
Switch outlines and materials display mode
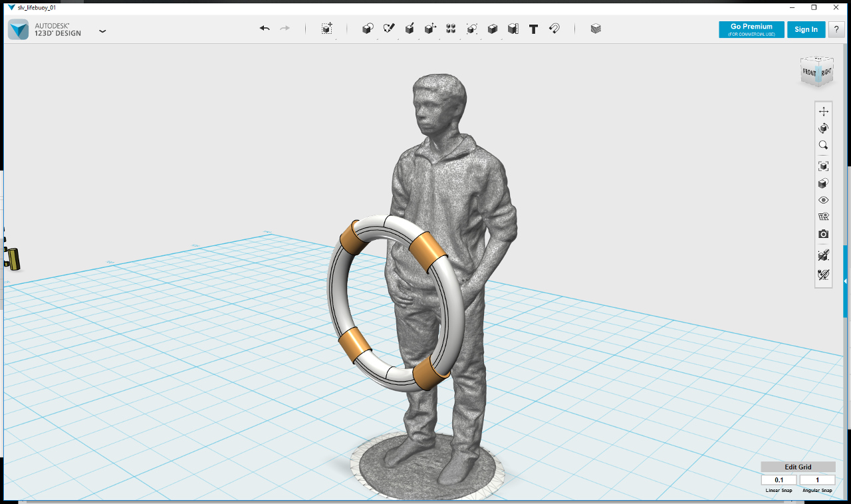(x=824, y=217)
